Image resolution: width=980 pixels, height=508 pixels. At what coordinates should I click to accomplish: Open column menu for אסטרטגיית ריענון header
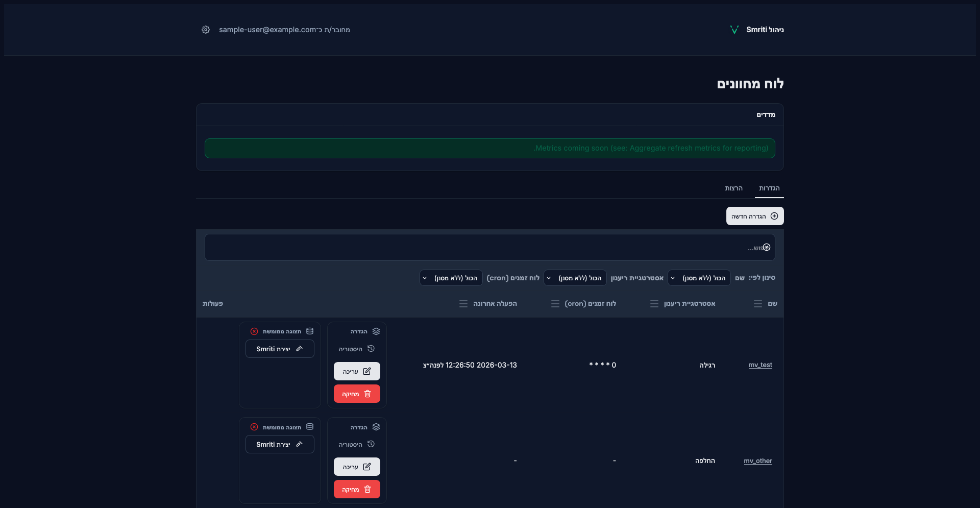(x=654, y=304)
